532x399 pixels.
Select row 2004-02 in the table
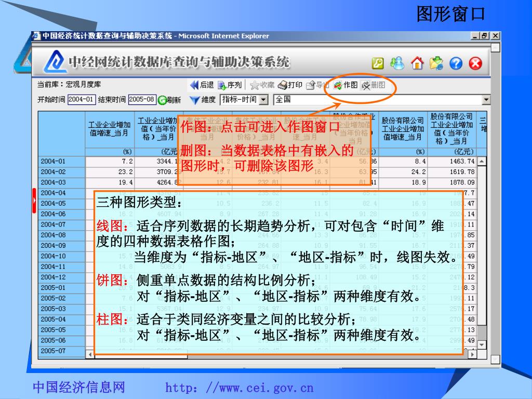click(61, 172)
